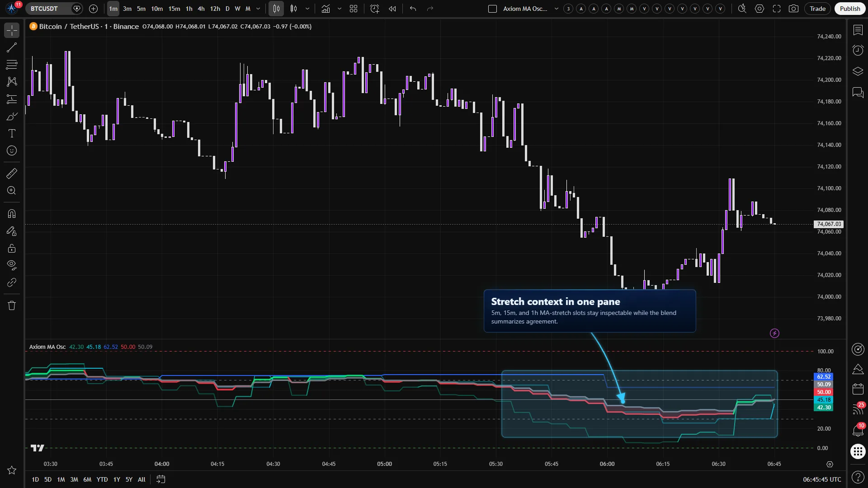Create an alert with clock-plus icon
This screenshot has width=868, height=488.
point(374,9)
